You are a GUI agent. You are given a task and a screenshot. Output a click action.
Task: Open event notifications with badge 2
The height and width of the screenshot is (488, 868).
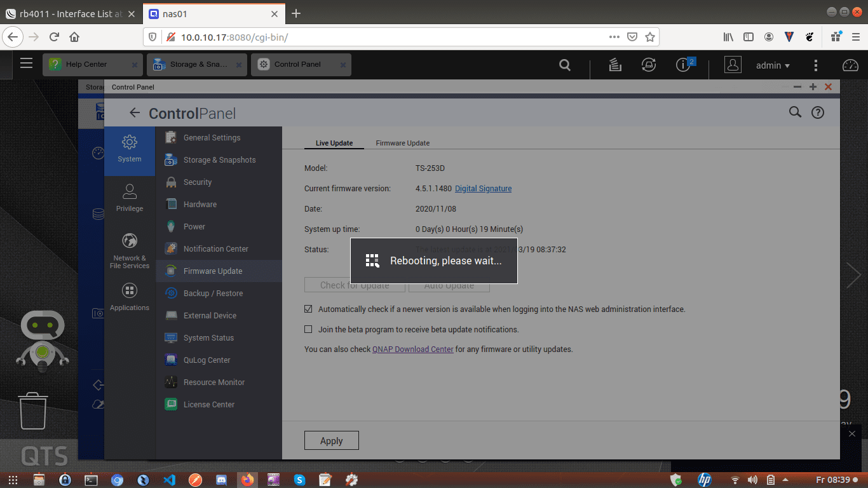click(684, 65)
